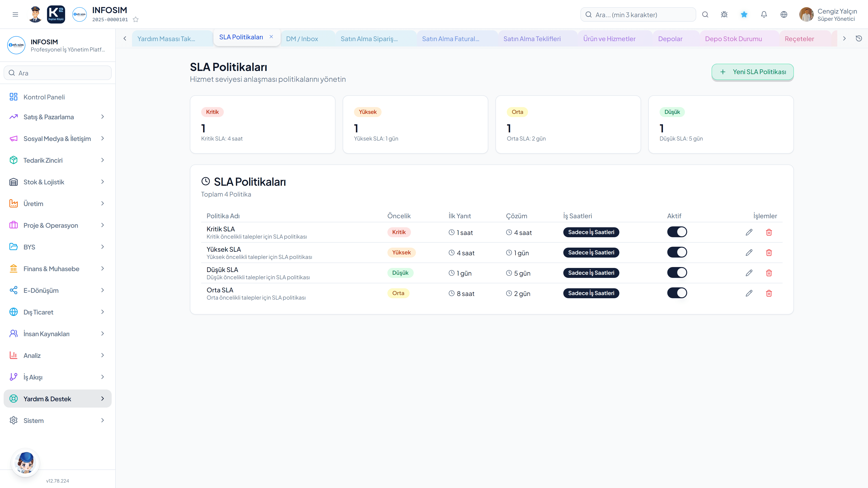
Task: Close the SLA Politikaları tab
Action: (x=271, y=37)
